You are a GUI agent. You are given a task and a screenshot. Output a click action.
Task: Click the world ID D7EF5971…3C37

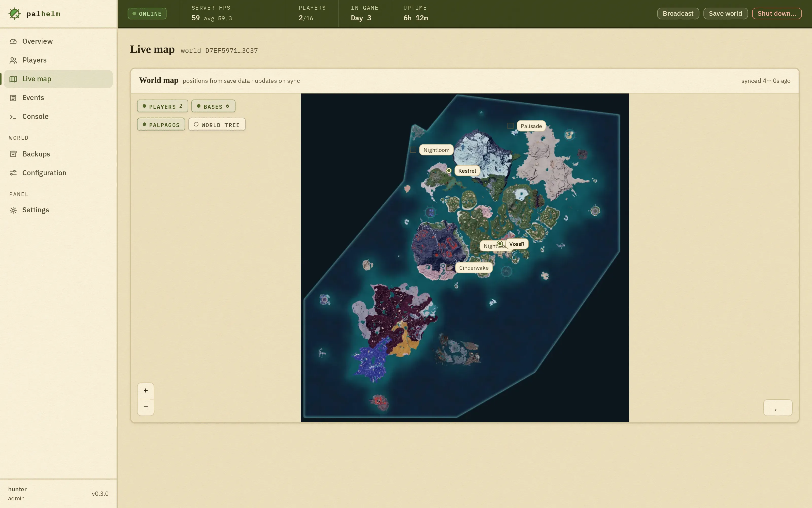(x=231, y=51)
